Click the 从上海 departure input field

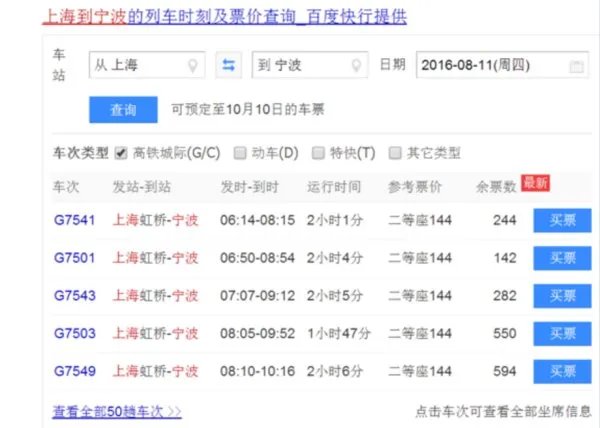click(x=147, y=65)
